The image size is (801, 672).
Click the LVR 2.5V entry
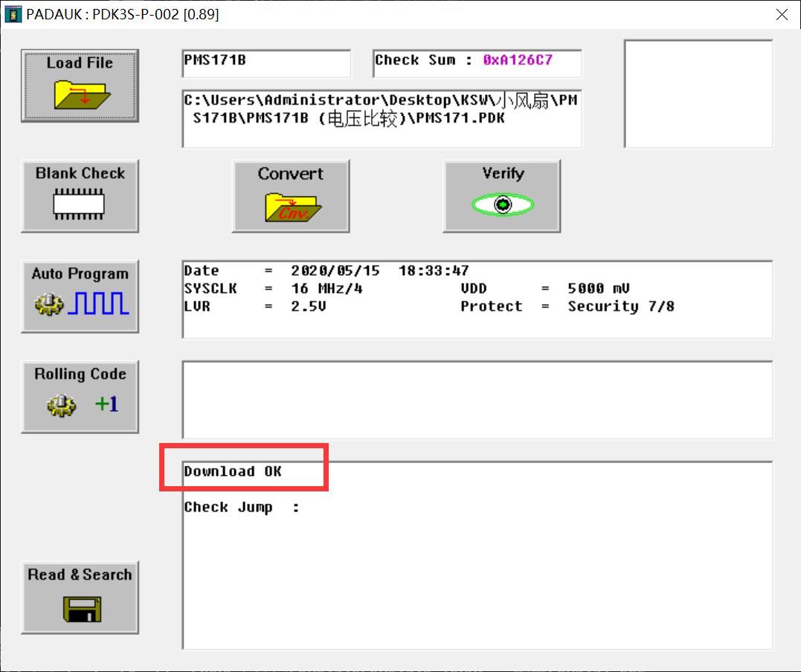point(255,306)
